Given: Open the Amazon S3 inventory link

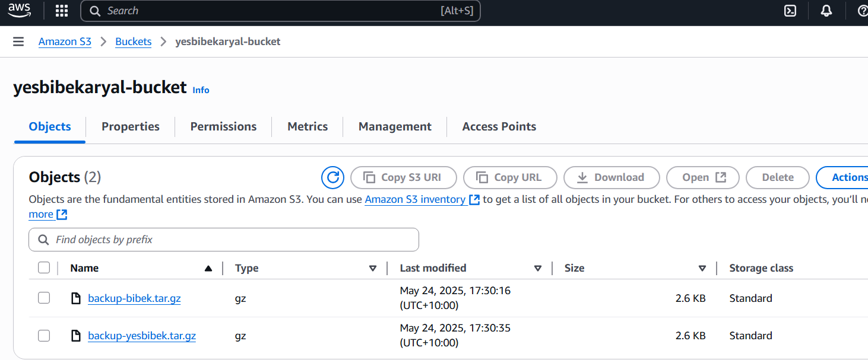Looking at the screenshot, I should pyautogui.click(x=415, y=199).
